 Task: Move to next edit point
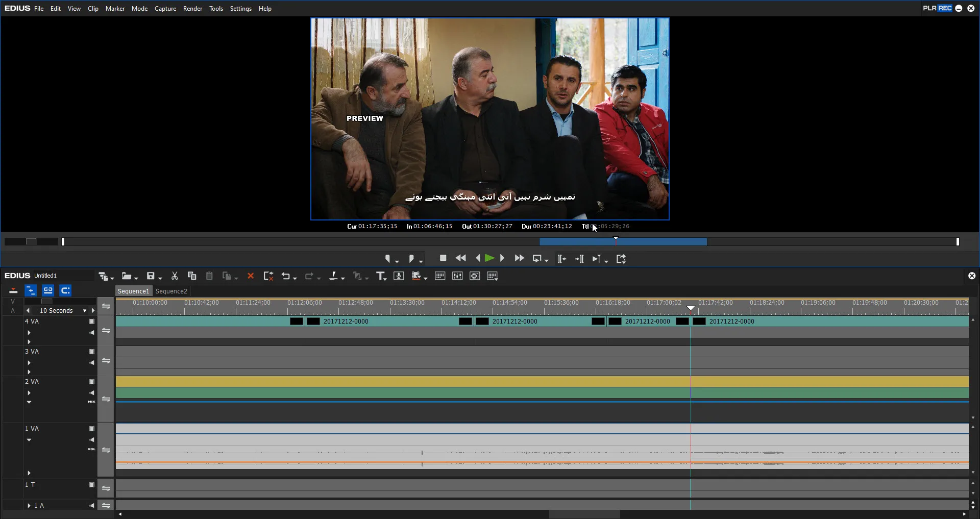pyautogui.click(x=579, y=259)
